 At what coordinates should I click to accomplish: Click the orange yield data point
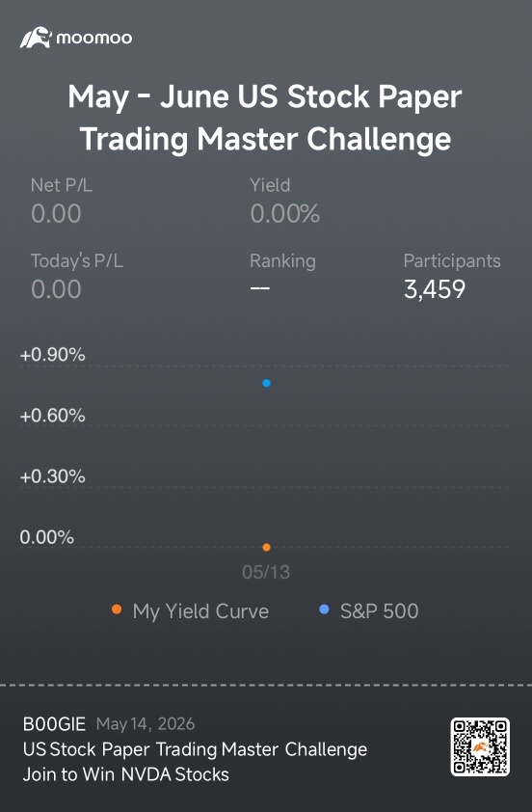(266, 548)
